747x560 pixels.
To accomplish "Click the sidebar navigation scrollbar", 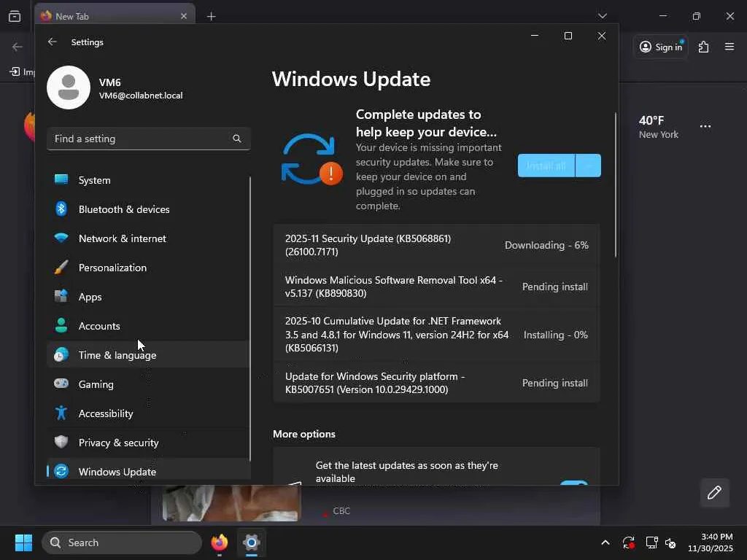I will [x=250, y=318].
